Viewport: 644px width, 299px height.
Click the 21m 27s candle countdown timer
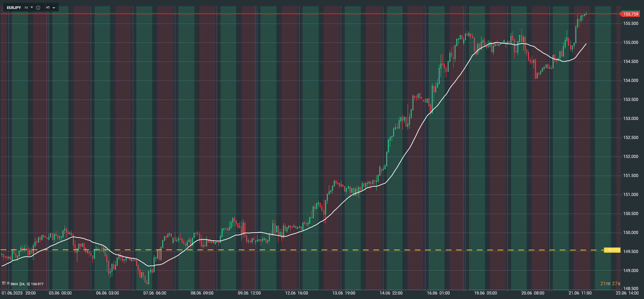pyautogui.click(x=610, y=284)
